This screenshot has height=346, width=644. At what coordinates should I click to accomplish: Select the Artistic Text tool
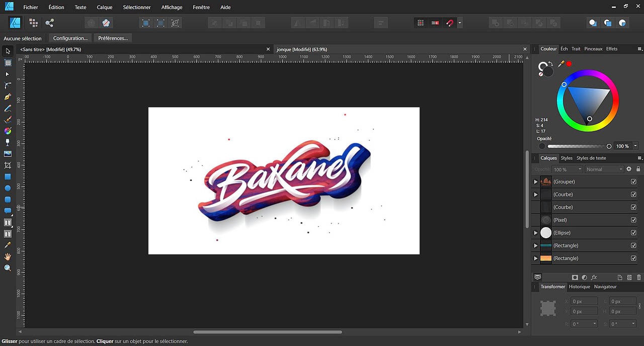(x=8, y=222)
